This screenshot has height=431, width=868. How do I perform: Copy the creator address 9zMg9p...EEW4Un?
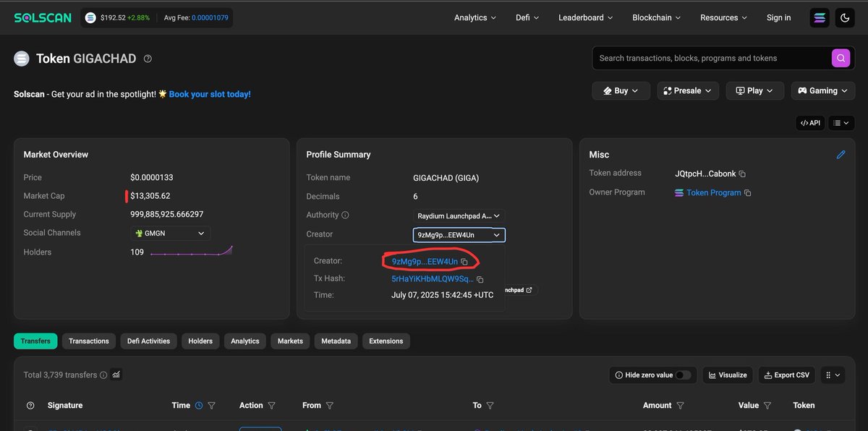465,261
